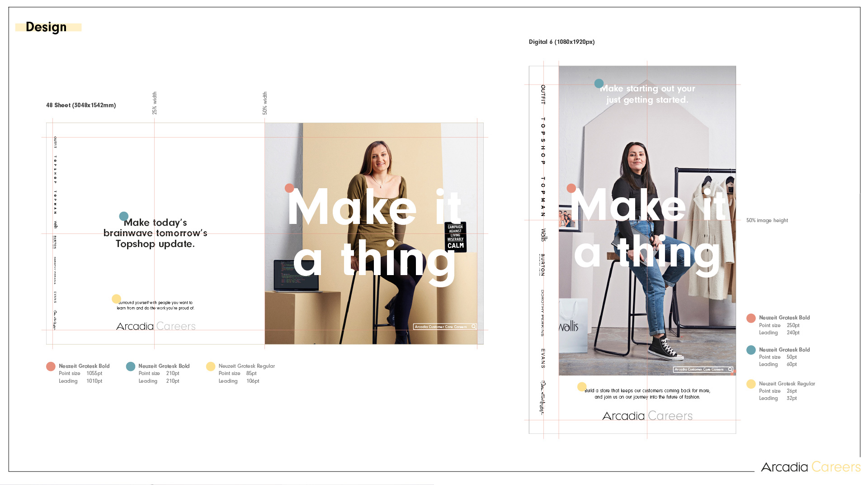The width and height of the screenshot is (868, 485).
Task: Click 'Make starting out your just getting started.' text
Action: tap(647, 94)
